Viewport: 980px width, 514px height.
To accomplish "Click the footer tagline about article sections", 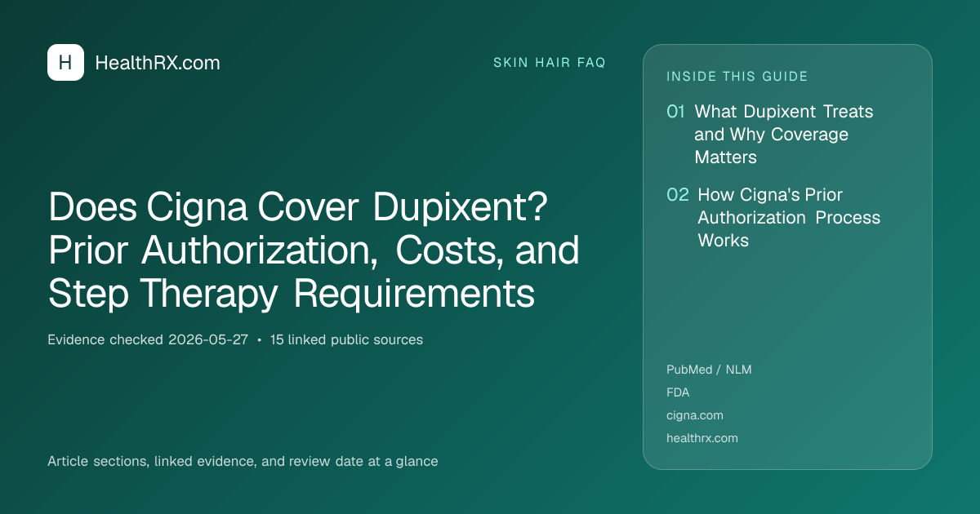I will click(243, 462).
